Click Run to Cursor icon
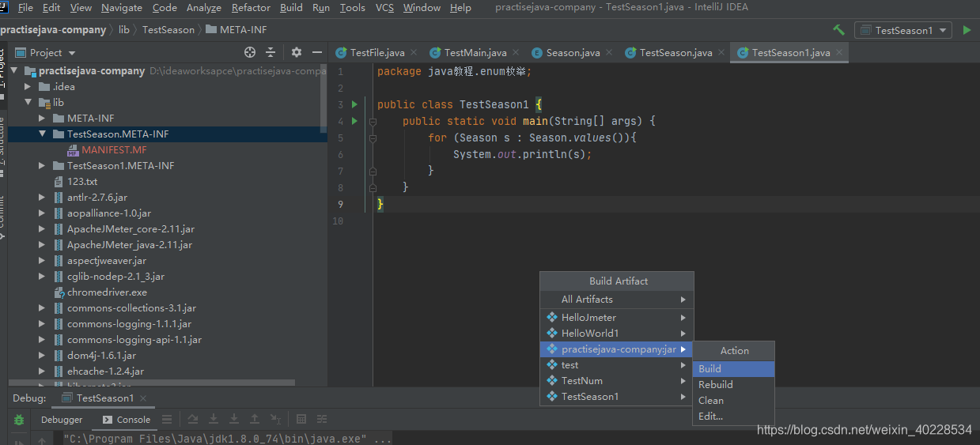The image size is (980, 445). 275,420
